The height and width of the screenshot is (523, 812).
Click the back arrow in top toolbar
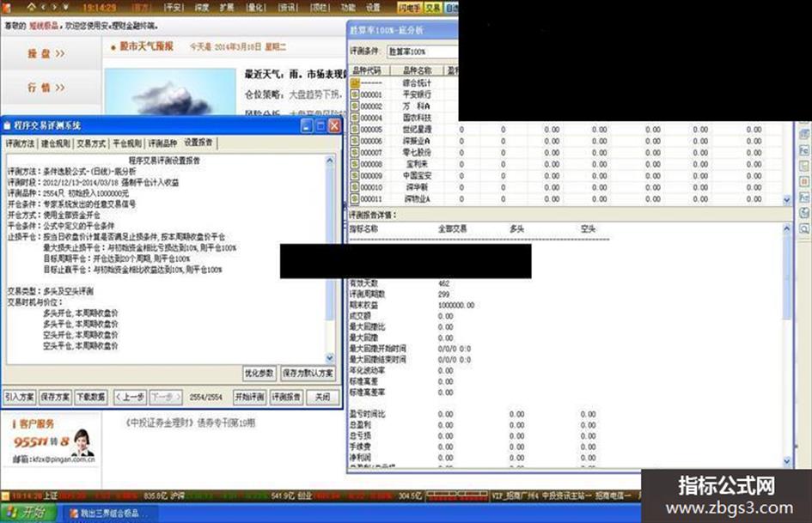(43, 7)
